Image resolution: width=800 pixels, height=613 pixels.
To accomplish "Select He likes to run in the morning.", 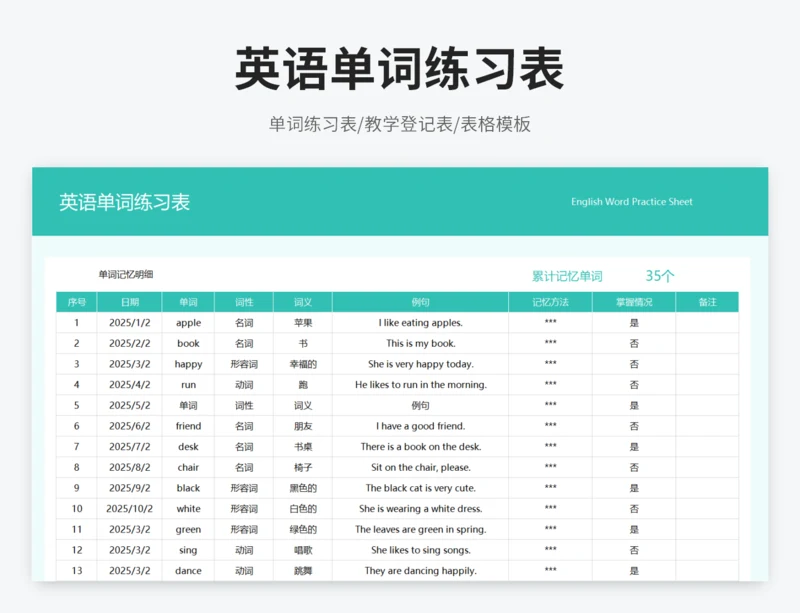I will [420, 385].
